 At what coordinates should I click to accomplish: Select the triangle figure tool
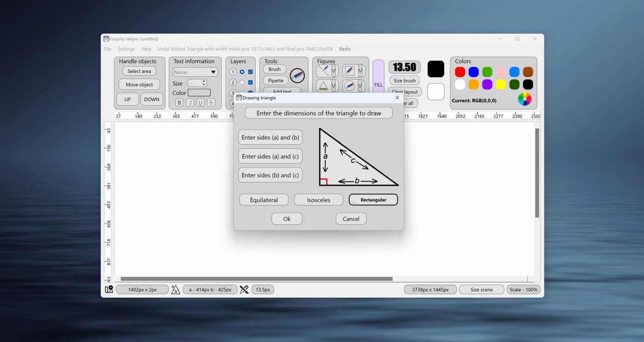pos(323,86)
